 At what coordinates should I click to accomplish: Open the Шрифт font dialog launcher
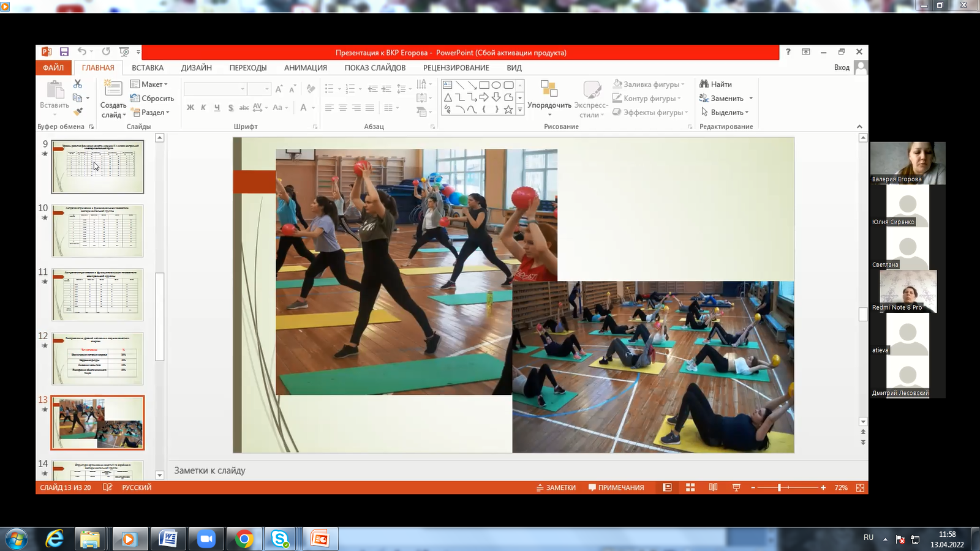[315, 127]
